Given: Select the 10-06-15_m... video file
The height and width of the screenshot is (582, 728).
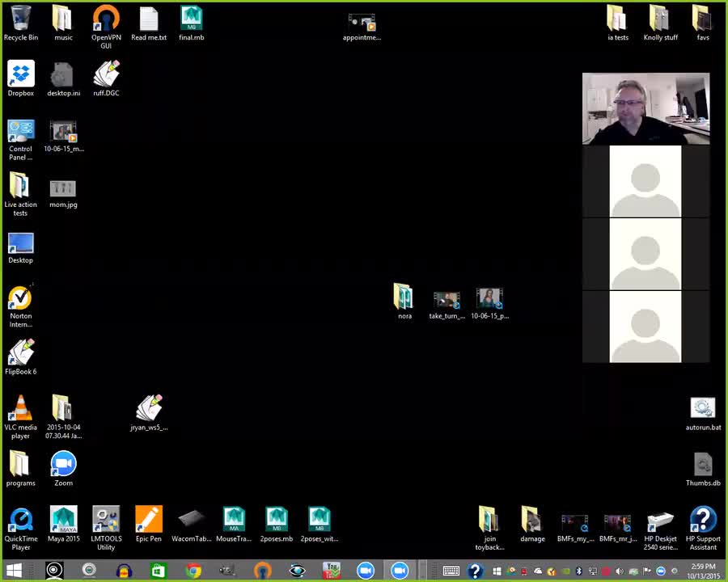Looking at the screenshot, I should tap(64, 136).
